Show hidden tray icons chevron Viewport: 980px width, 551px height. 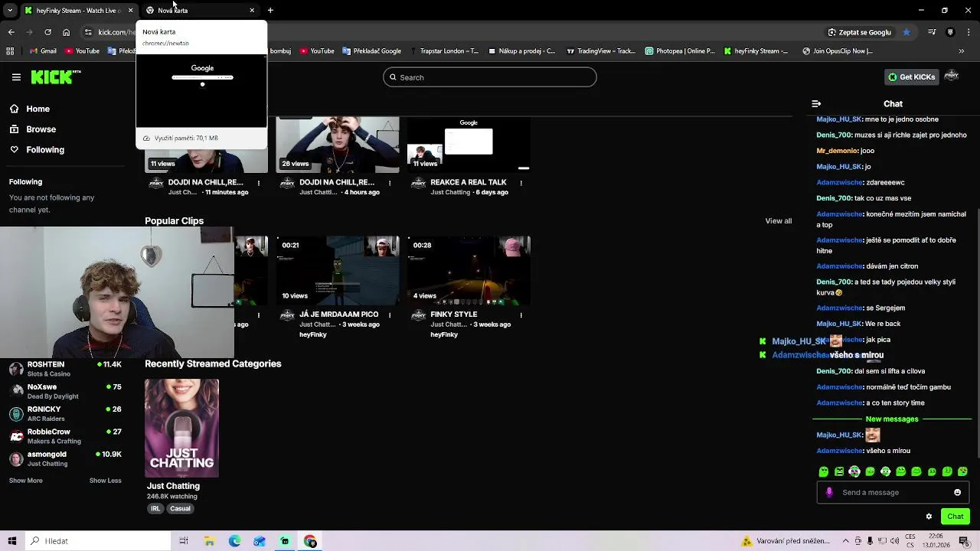pos(846,541)
